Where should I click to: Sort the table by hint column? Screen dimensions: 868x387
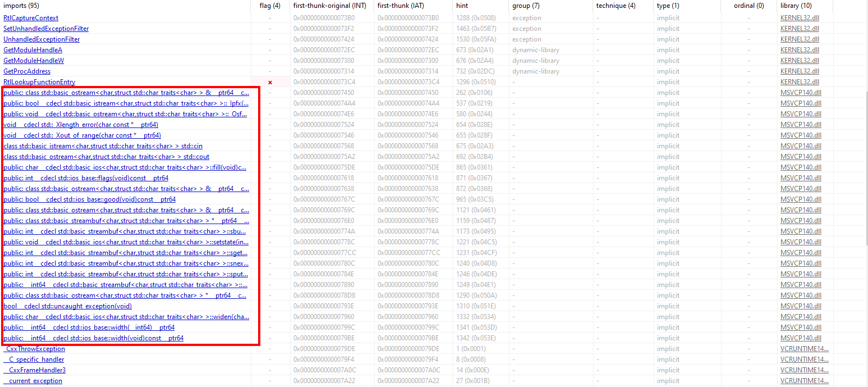[463, 6]
